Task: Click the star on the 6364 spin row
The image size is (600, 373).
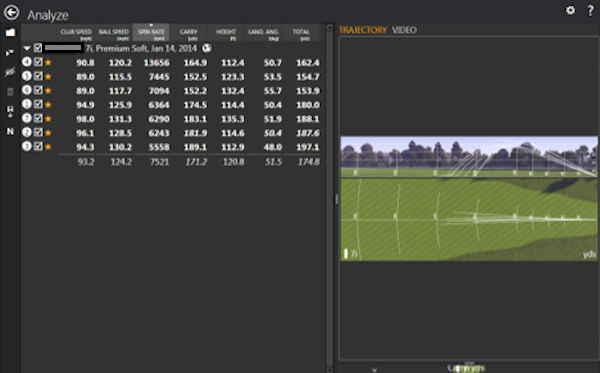Action: [x=48, y=105]
